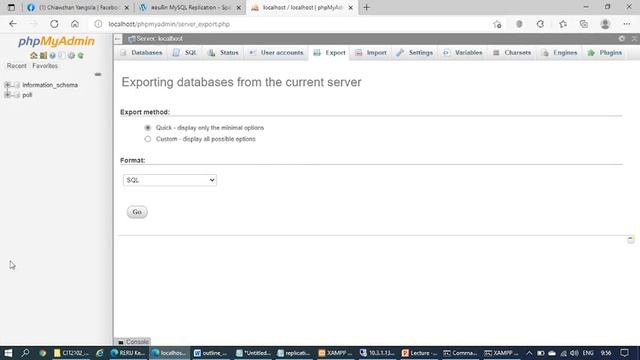Open the poll database link
Viewport: 640px width, 360px height.
(x=27, y=95)
